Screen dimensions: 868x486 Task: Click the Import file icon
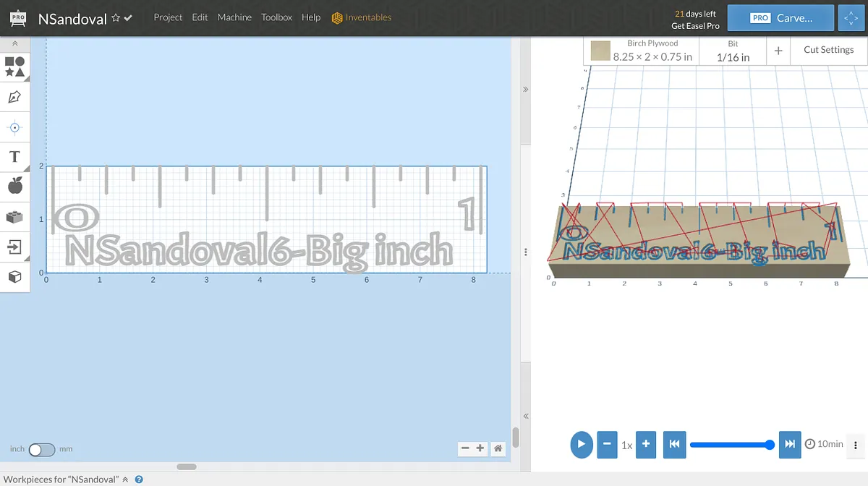(14, 247)
